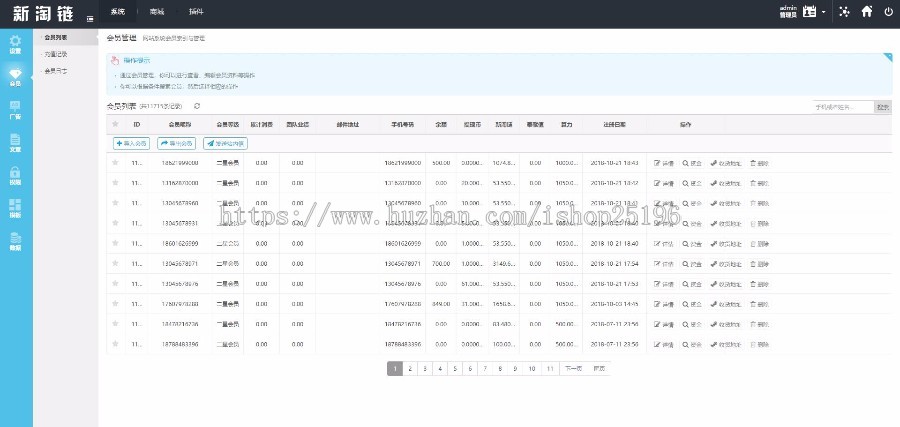900x427 pixels.
Task: Click the clear-cache icon left of home
Action: click(844, 12)
